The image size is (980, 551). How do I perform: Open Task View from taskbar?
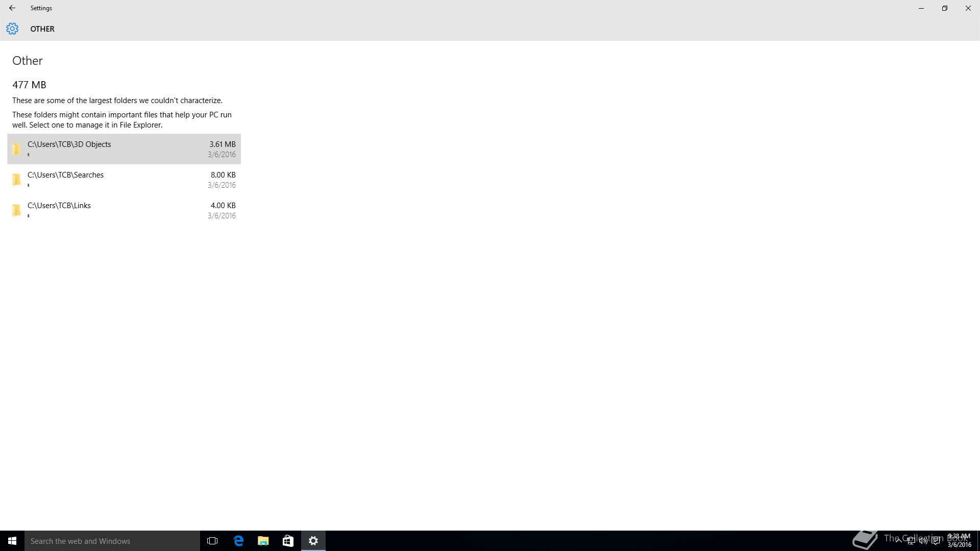(x=212, y=541)
